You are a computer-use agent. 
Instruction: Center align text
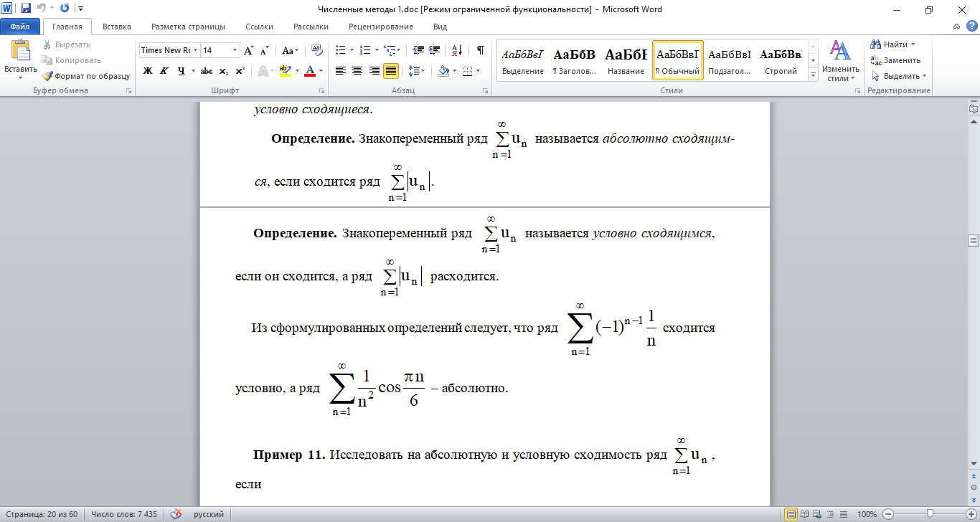point(357,71)
